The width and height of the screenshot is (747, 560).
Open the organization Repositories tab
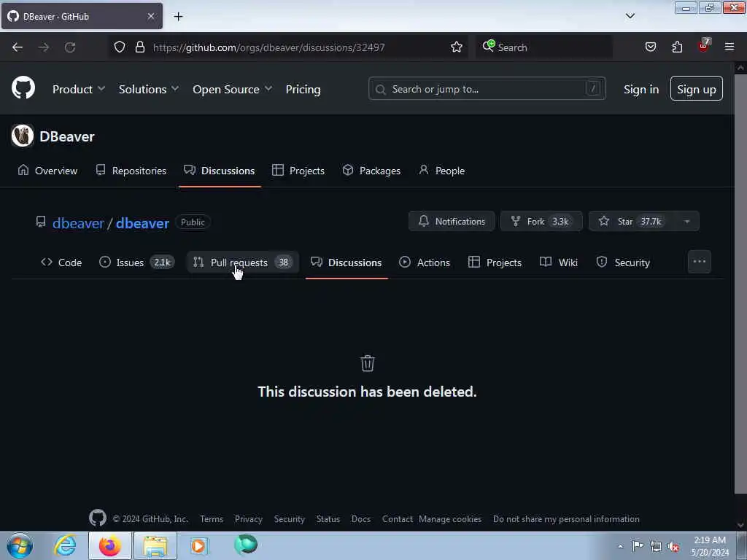coord(131,171)
